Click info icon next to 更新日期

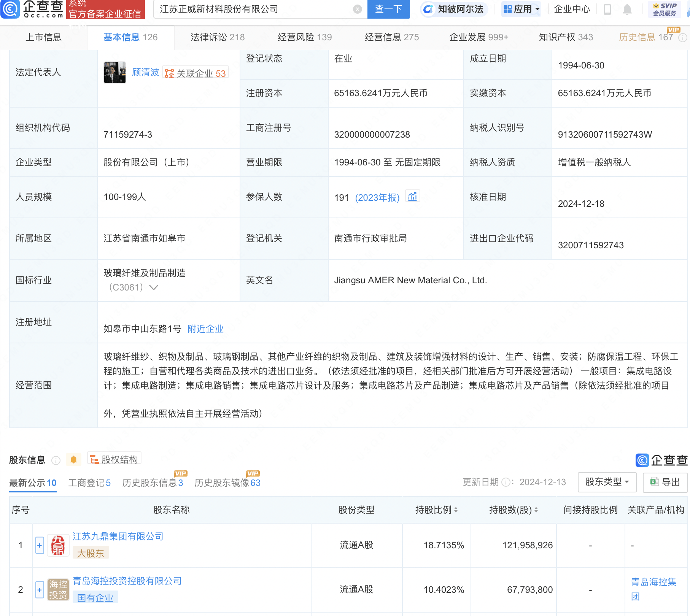pos(506,482)
